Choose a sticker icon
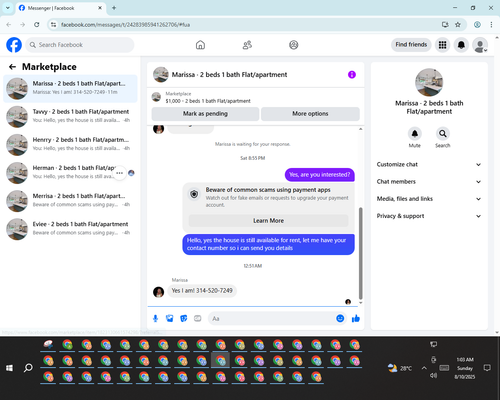The image size is (500, 400). point(184,318)
